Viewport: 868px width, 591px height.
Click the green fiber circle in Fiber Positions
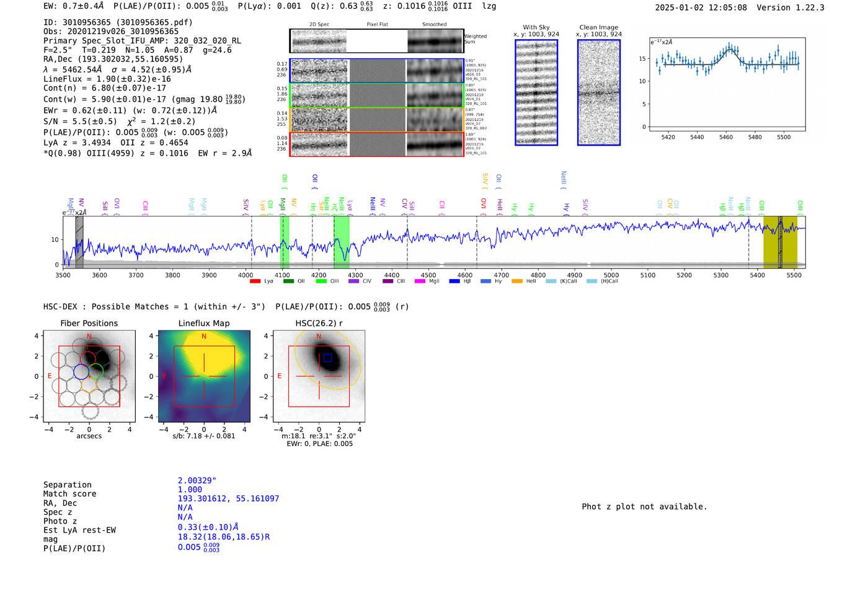click(x=95, y=371)
